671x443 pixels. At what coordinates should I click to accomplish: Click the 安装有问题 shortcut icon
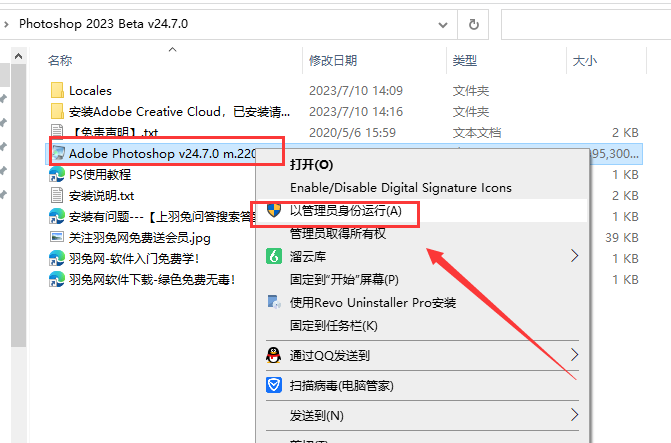point(57,217)
